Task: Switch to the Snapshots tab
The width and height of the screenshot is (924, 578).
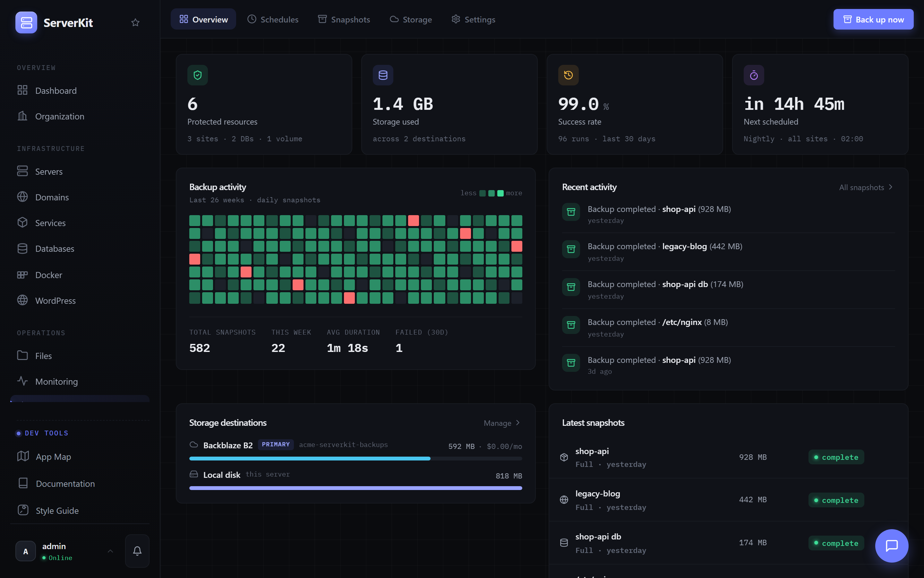Action: click(x=344, y=19)
